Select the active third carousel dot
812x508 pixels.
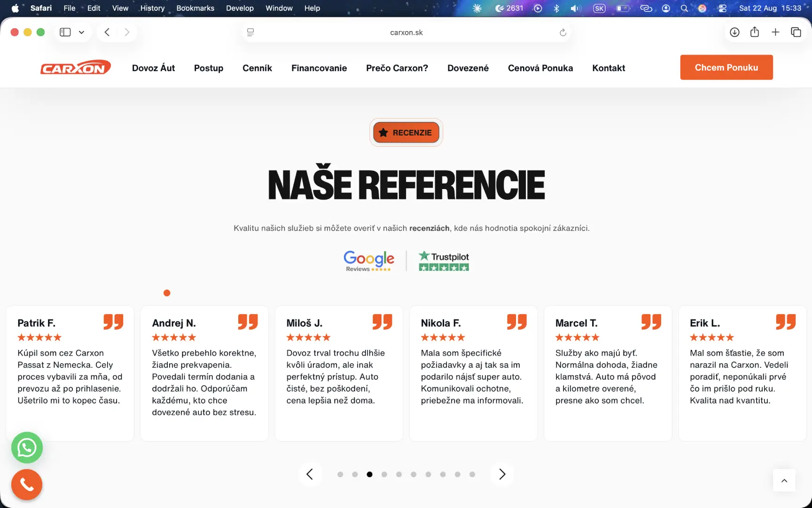370,475
